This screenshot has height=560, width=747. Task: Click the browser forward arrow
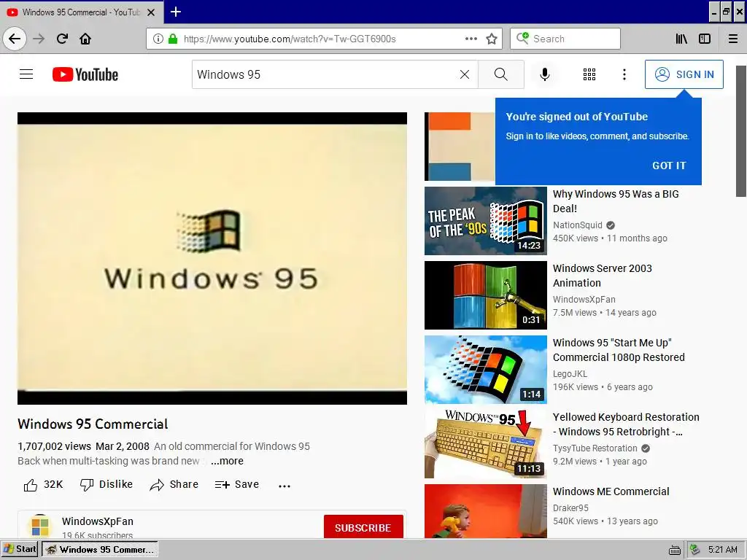click(39, 39)
